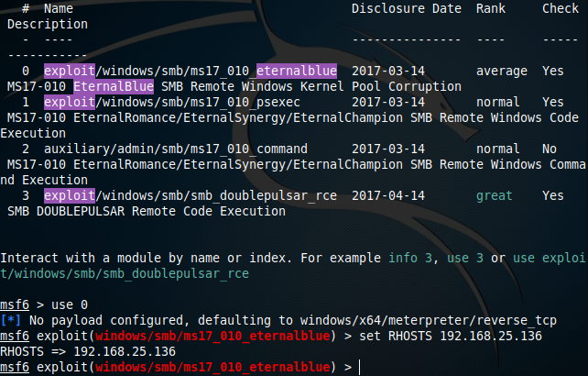Click the blue [*] status marker
Viewport: 588px width, 376px height.
[10, 320]
